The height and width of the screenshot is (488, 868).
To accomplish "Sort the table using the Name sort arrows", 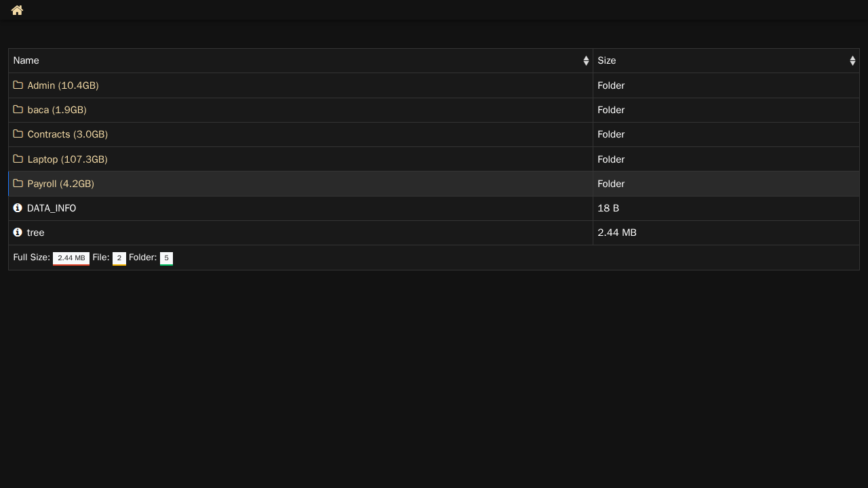I will click(586, 61).
